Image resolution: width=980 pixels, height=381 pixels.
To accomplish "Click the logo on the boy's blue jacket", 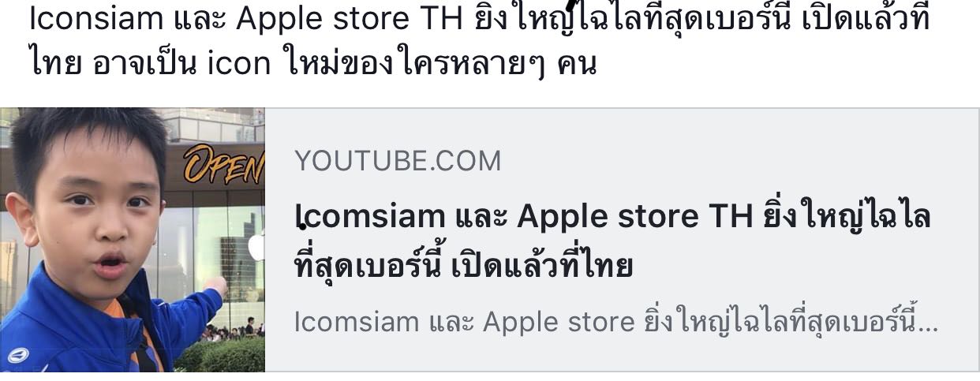I will tap(17, 355).
